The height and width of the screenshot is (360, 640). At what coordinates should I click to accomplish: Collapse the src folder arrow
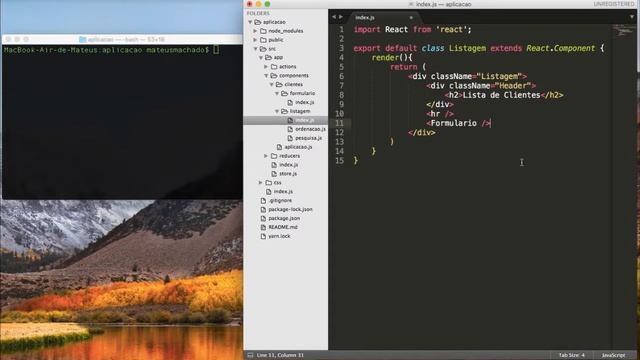[x=256, y=49]
